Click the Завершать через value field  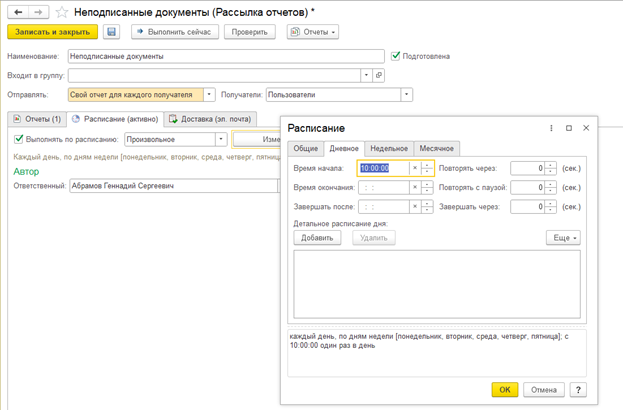point(528,207)
